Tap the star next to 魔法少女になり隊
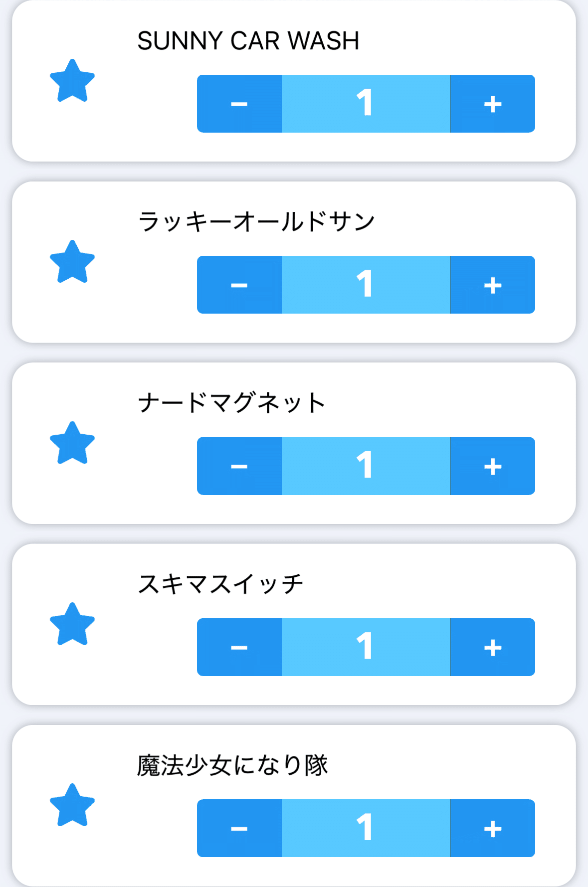 [x=72, y=805]
